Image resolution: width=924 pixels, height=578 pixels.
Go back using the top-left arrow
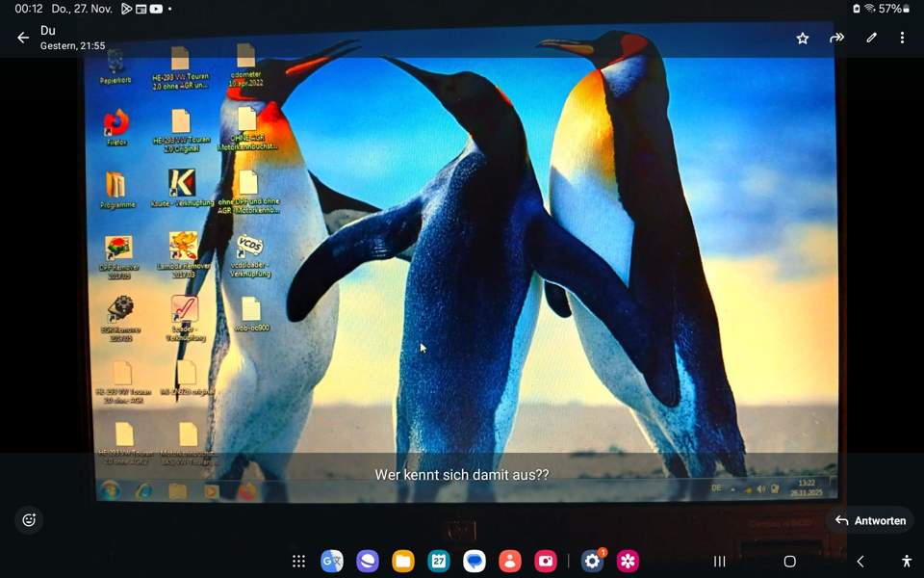tap(23, 38)
